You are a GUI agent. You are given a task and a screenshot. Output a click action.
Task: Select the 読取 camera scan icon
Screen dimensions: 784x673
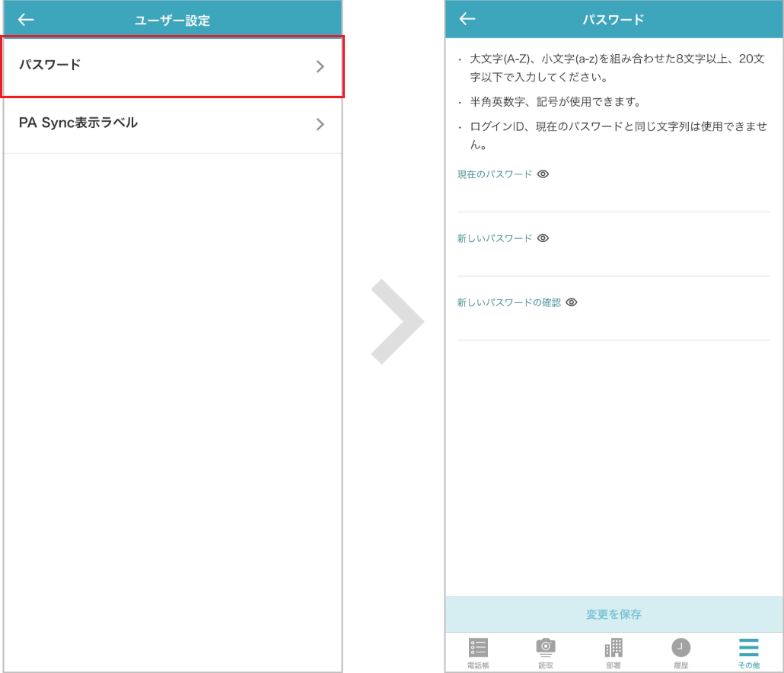[x=545, y=647]
